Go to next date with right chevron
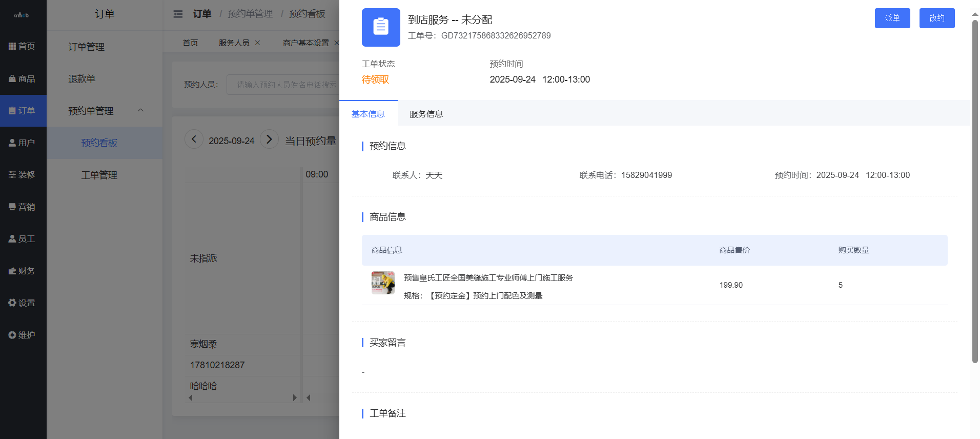Viewport: 980px width, 439px height. pos(269,139)
